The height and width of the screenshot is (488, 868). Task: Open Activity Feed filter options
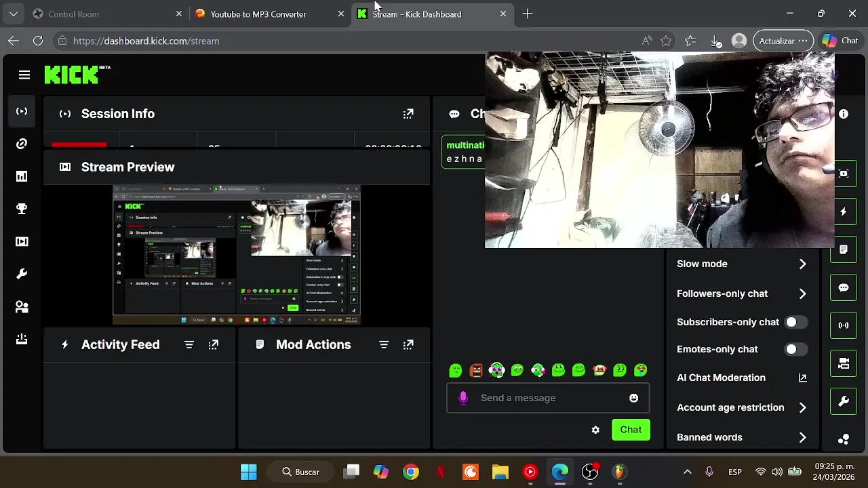(x=189, y=345)
